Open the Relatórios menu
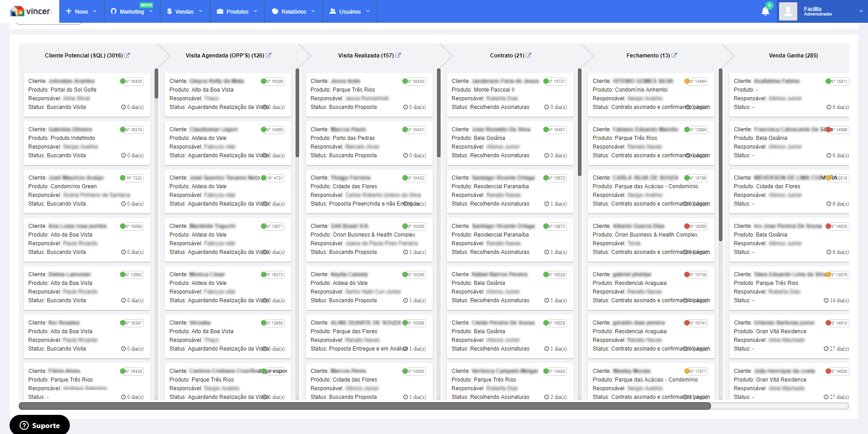This screenshot has width=868, height=434. pyautogui.click(x=293, y=11)
